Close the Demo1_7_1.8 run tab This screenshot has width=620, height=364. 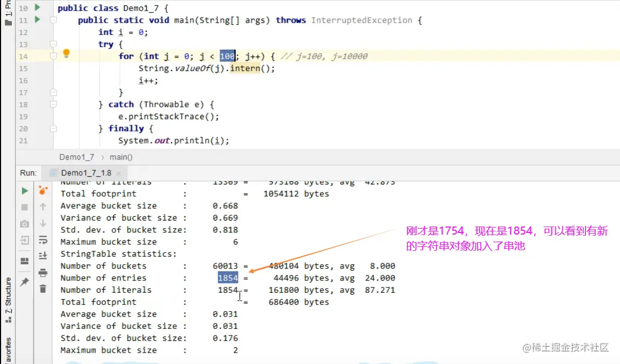click(x=118, y=173)
